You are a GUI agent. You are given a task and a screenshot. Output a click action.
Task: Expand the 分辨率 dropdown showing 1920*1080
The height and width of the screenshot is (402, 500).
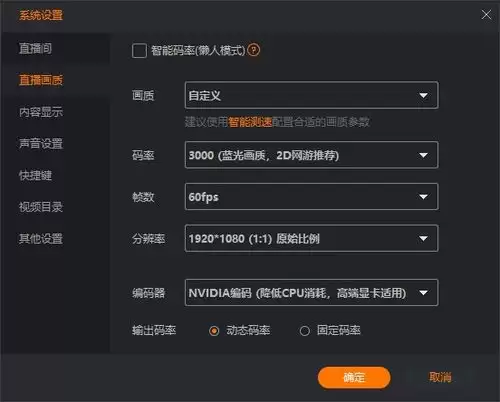point(311,238)
